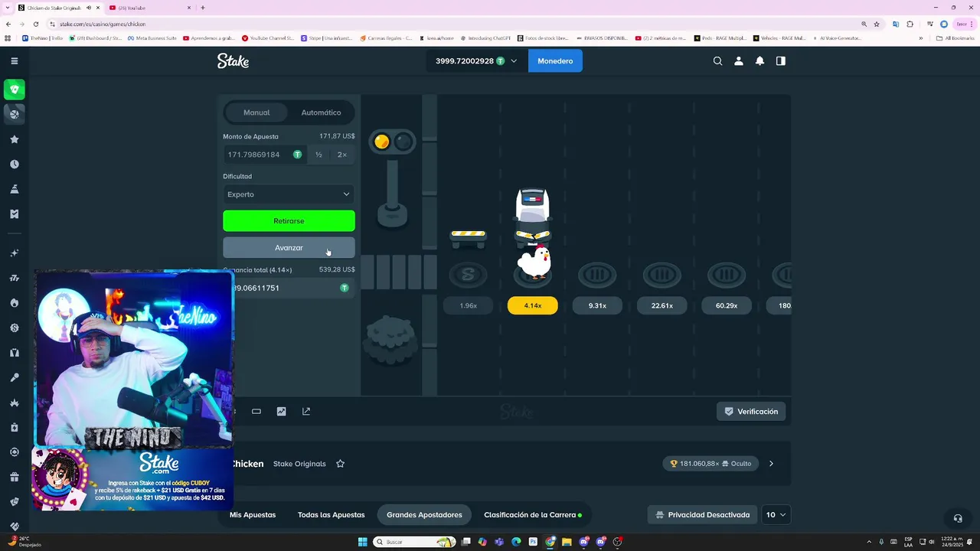Open the Todas las Apuestas tab
The height and width of the screenshot is (551, 980).
point(331,515)
